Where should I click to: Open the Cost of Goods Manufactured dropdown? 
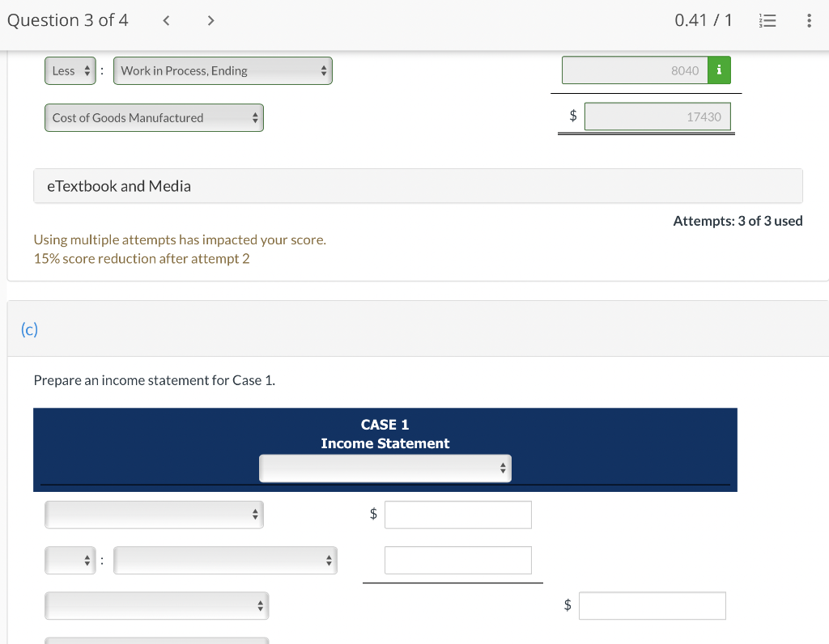(154, 117)
